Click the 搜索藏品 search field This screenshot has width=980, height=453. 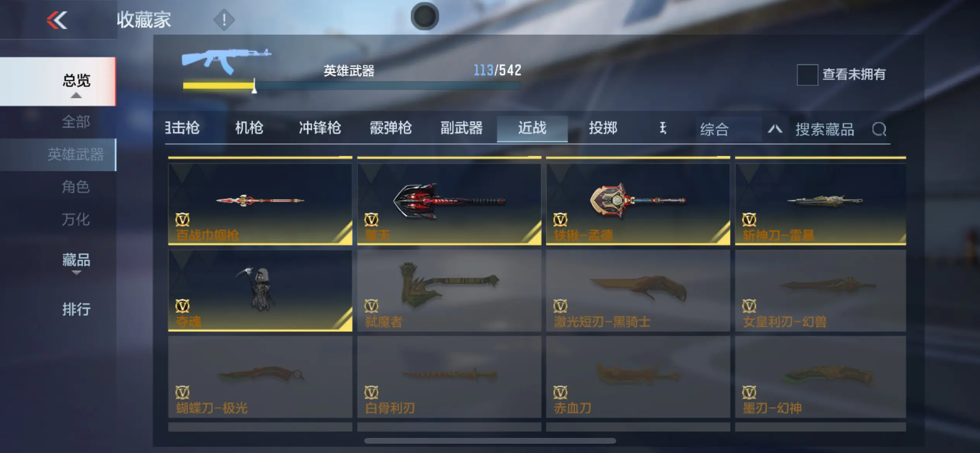825,129
